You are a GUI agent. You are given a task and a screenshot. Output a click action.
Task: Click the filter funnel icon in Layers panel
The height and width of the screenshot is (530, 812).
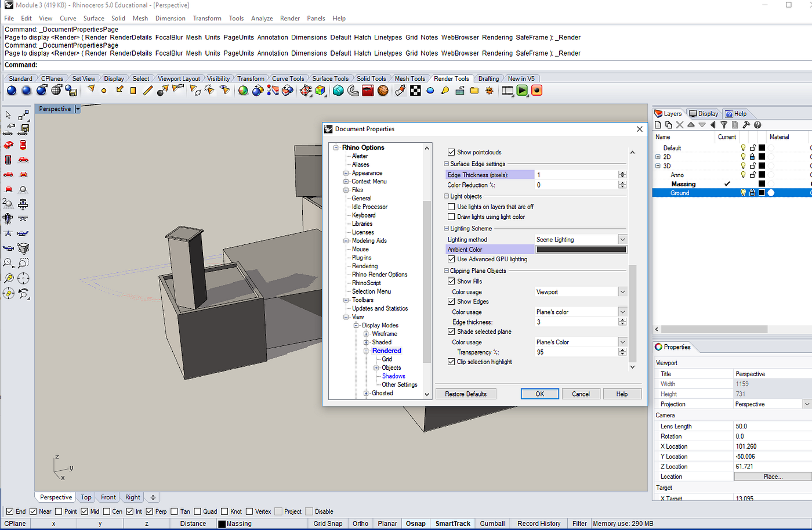[x=724, y=125]
